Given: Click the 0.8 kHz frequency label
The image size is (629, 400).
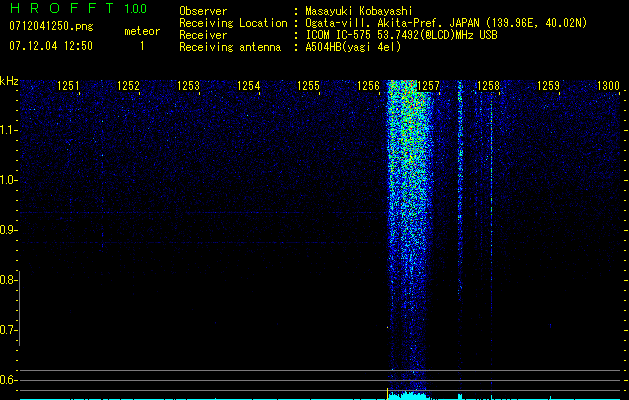Looking at the screenshot, I should (x=8, y=280).
